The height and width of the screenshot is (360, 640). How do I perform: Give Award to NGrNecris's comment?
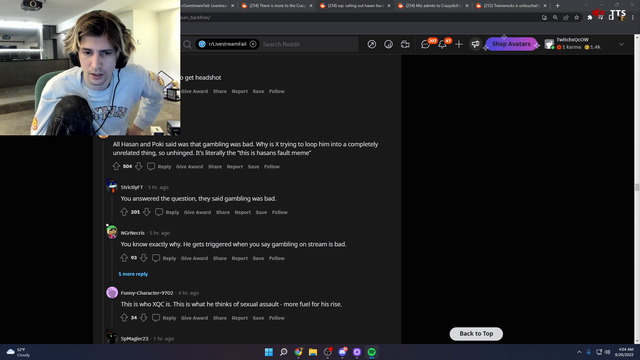[194, 258]
